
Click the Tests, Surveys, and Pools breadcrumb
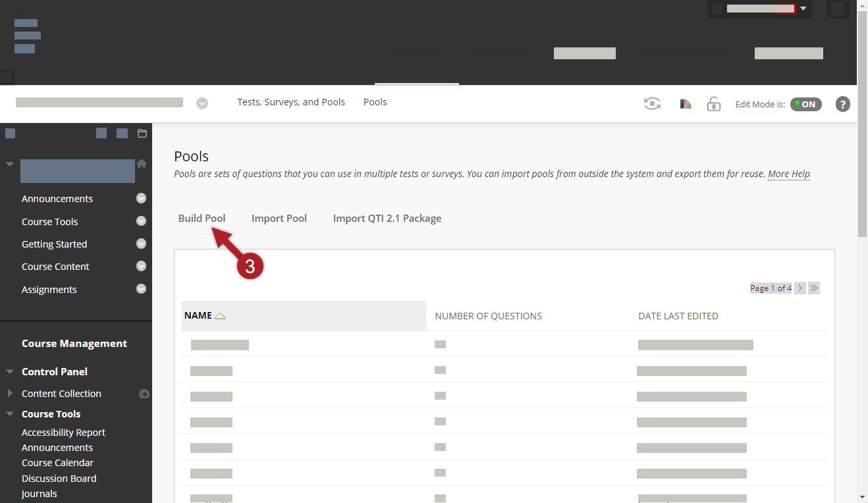tap(291, 102)
